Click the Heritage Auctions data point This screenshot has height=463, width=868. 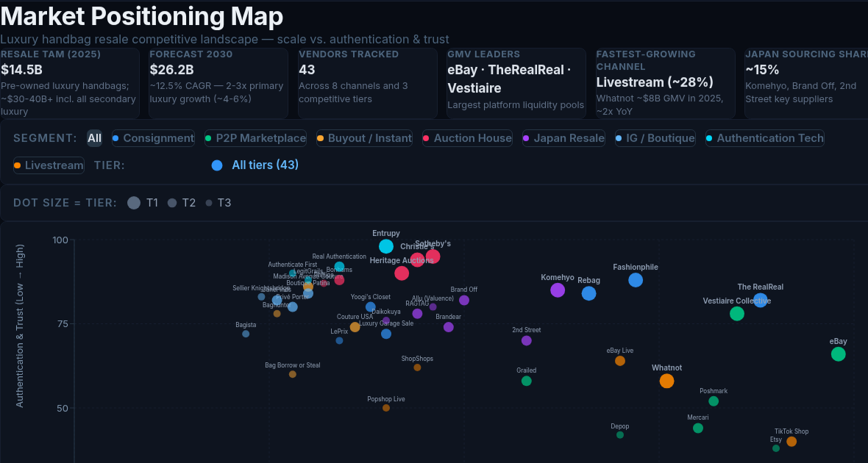coord(402,273)
